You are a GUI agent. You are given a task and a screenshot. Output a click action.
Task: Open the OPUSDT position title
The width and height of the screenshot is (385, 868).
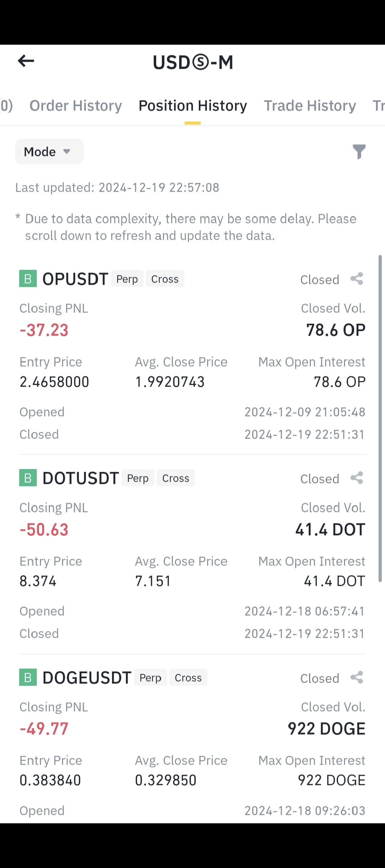click(75, 279)
